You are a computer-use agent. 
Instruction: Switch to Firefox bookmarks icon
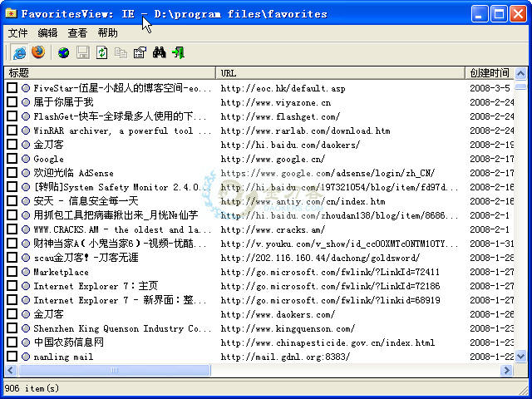38,52
